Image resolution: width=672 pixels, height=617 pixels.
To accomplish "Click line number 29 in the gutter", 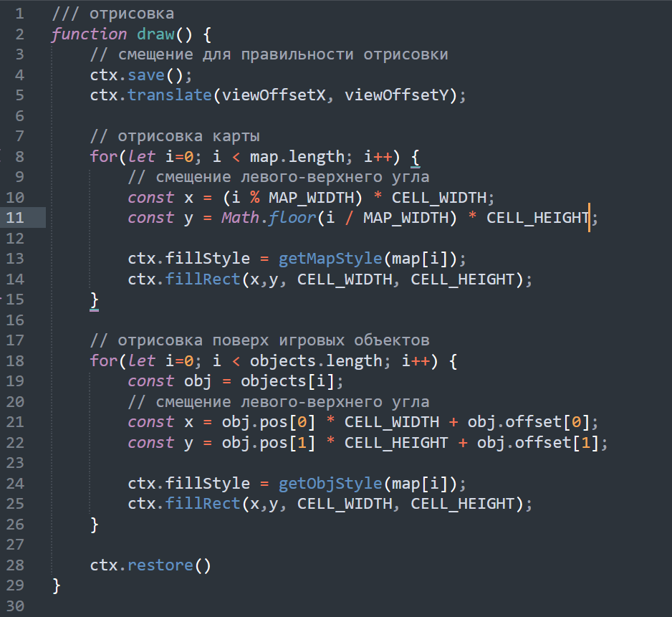I will [15, 585].
